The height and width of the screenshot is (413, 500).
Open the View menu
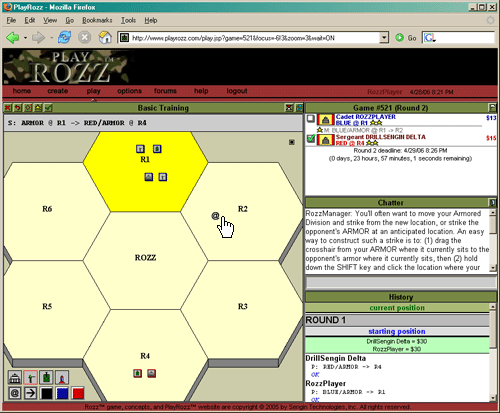pos(50,20)
